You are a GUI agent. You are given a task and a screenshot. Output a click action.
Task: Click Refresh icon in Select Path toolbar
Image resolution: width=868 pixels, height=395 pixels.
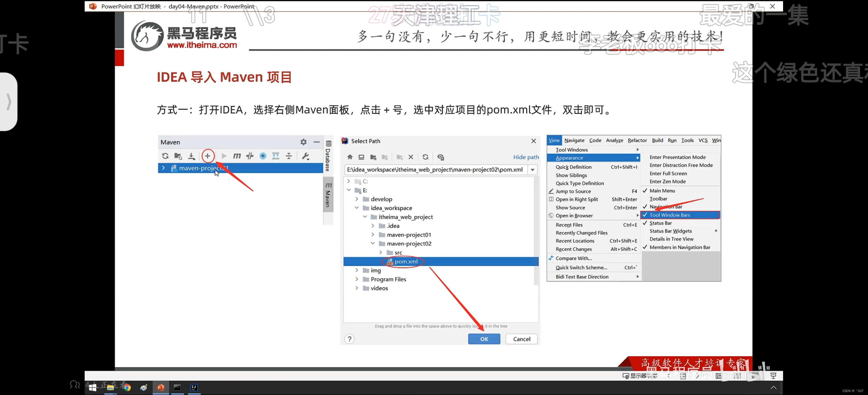[426, 157]
